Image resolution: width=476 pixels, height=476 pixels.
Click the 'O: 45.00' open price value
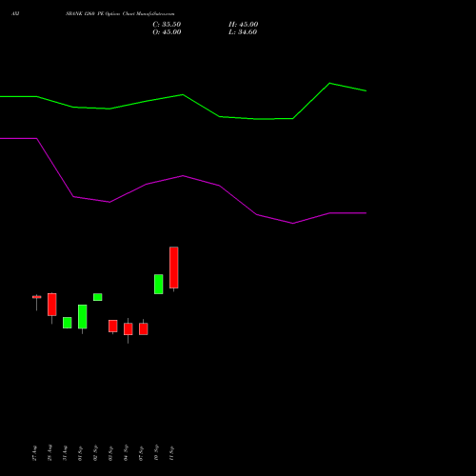click(167, 32)
